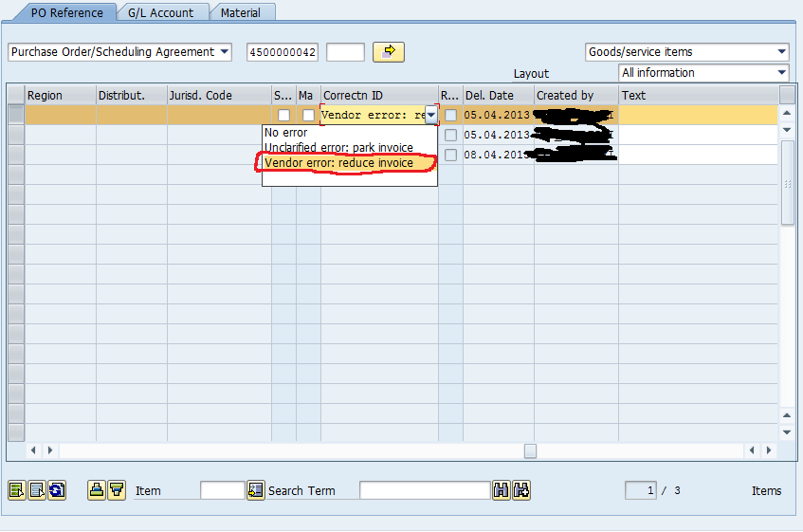The height and width of the screenshot is (532, 803).
Task: Click the yellow arrow execute button next to PO number
Action: click(389, 52)
